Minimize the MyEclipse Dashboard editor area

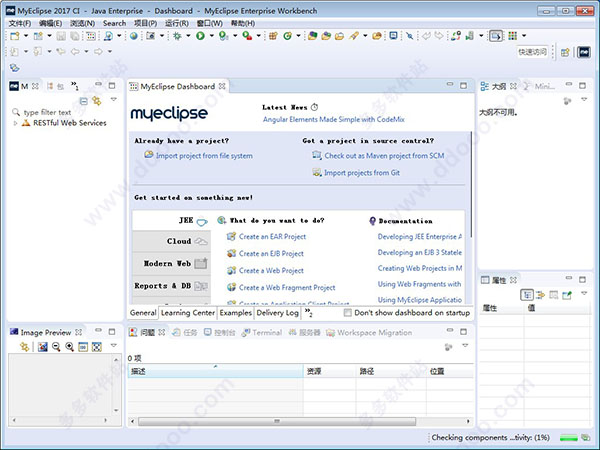(450, 84)
